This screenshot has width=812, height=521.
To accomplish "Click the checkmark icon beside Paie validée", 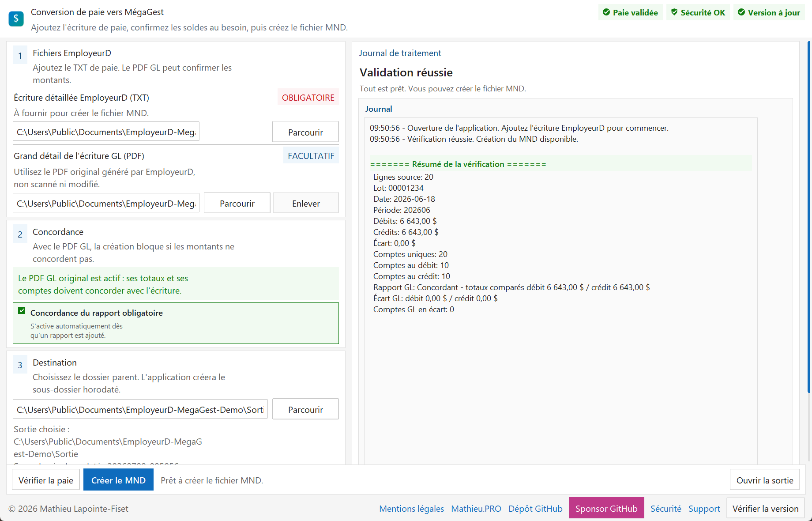I will point(606,12).
